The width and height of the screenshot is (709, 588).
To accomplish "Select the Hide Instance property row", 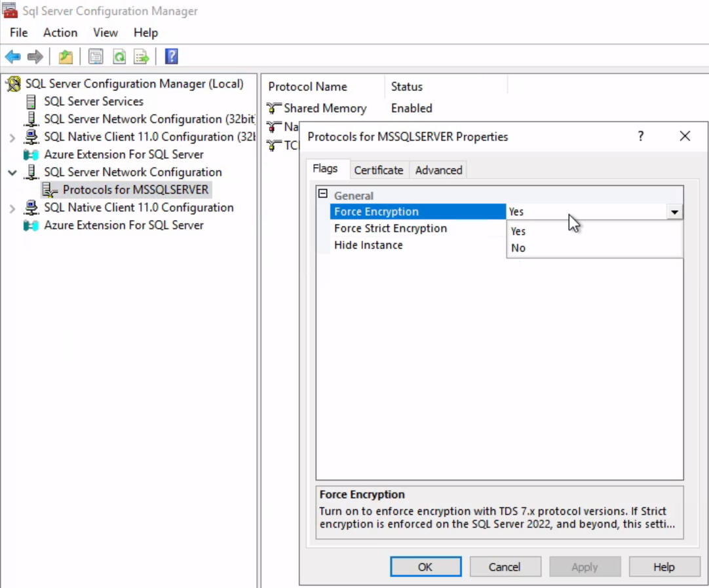I will click(x=418, y=245).
